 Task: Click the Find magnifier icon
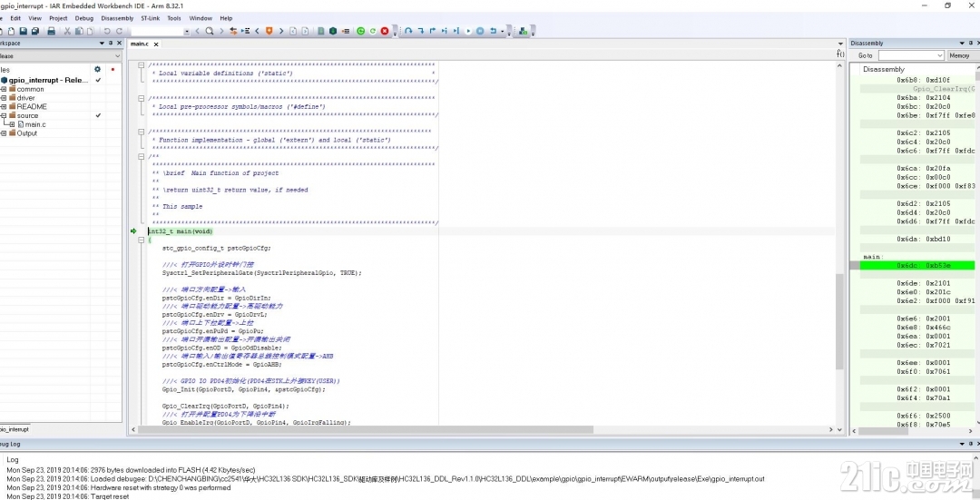(210, 31)
